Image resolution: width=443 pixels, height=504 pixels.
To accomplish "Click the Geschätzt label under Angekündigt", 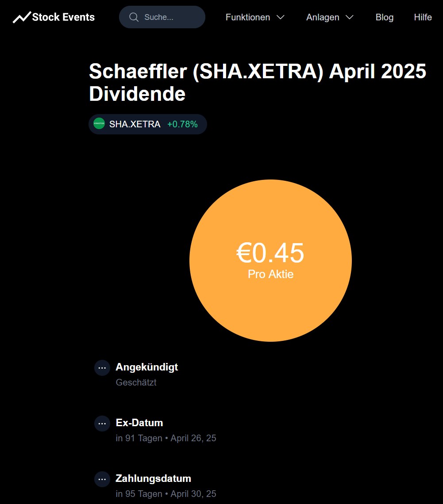I will click(x=136, y=382).
